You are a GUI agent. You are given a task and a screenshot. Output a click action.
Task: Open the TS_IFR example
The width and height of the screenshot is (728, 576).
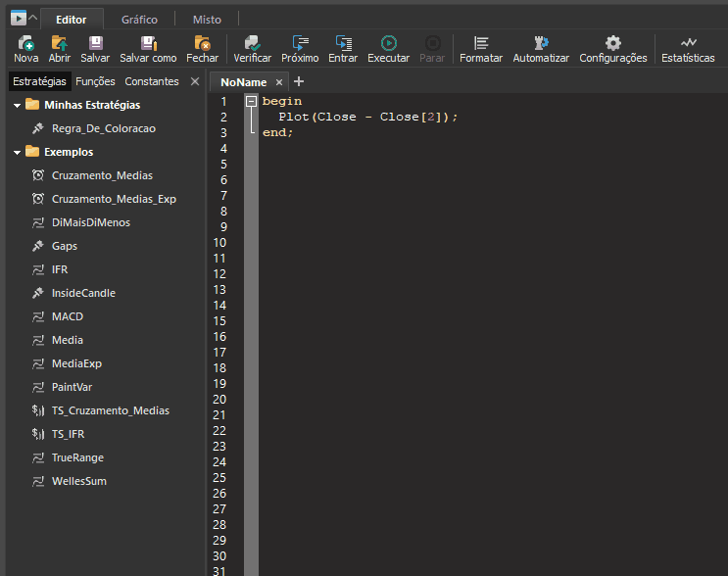[68, 434]
